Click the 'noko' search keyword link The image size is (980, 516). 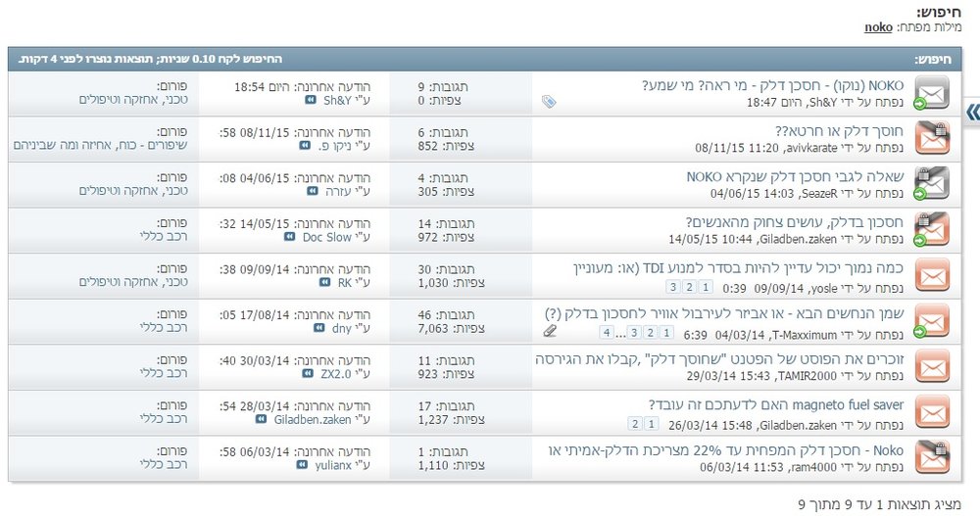click(878, 26)
